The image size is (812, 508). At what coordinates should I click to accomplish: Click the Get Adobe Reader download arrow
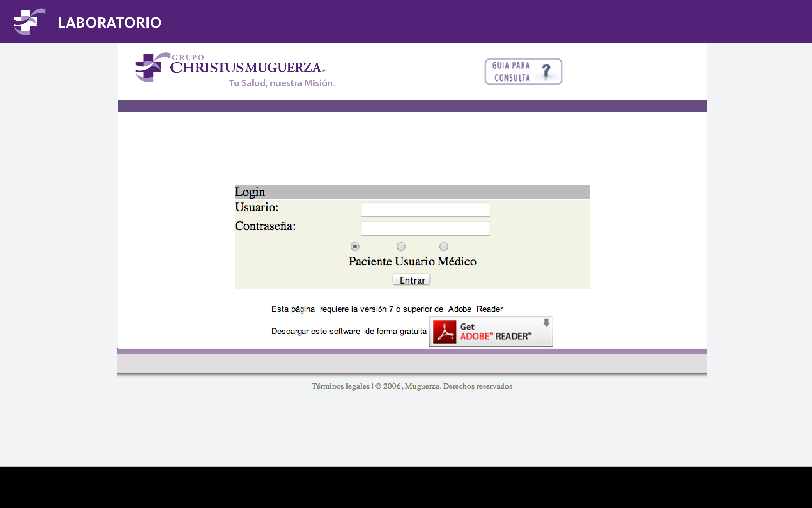pos(546,323)
